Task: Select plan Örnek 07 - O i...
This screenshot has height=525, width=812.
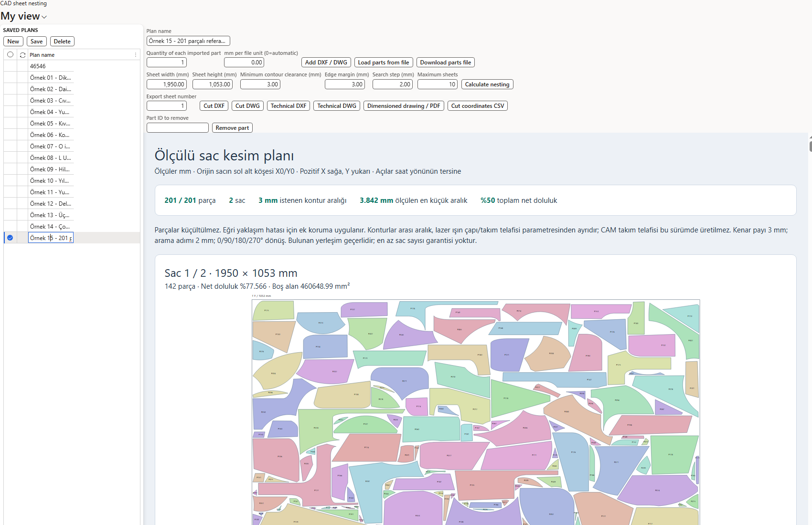Action: tap(51, 147)
